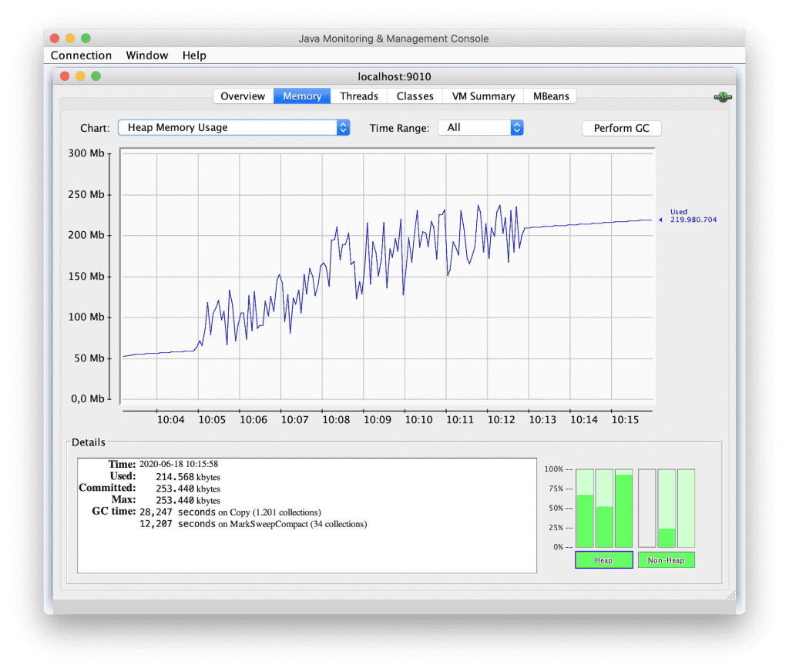789x672 pixels.
Task: Minimize the Java Monitoring console window
Action: [x=70, y=39]
